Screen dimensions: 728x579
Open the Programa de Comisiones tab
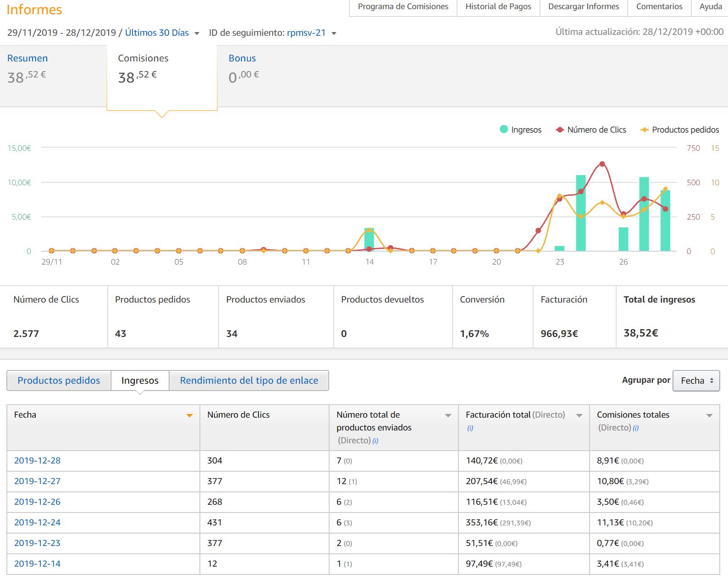403,7
